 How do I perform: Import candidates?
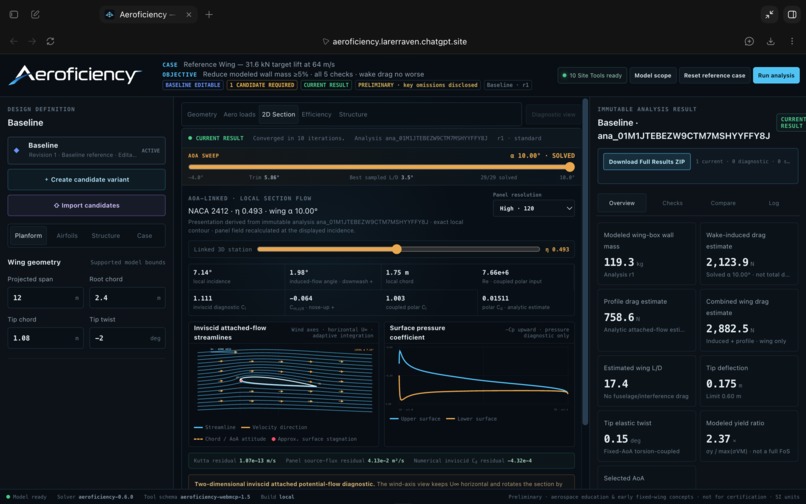coord(86,205)
